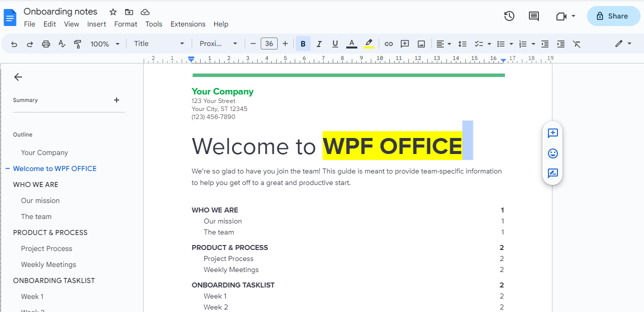The image size is (644, 312).
Task: Toggle Underline formatting button
Action: 335,44
